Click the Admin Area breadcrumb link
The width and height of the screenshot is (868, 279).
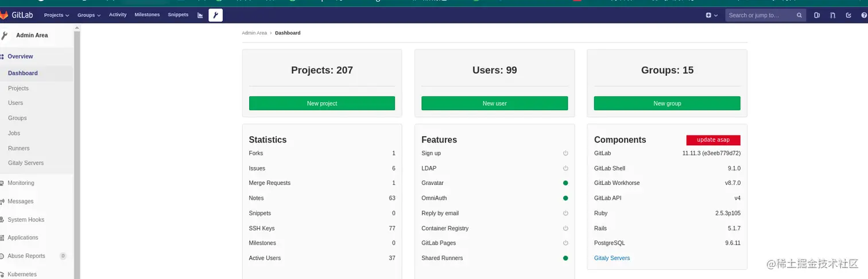[x=254, y=33]
